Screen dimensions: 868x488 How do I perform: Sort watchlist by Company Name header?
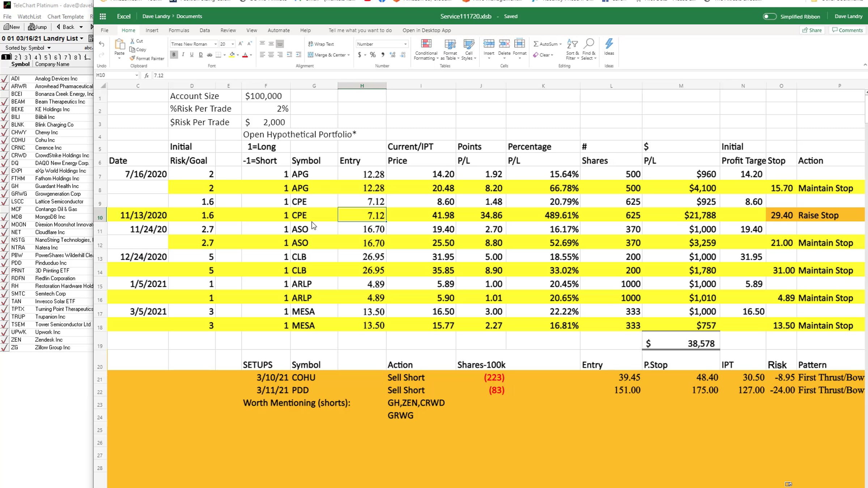click(52, 64)
